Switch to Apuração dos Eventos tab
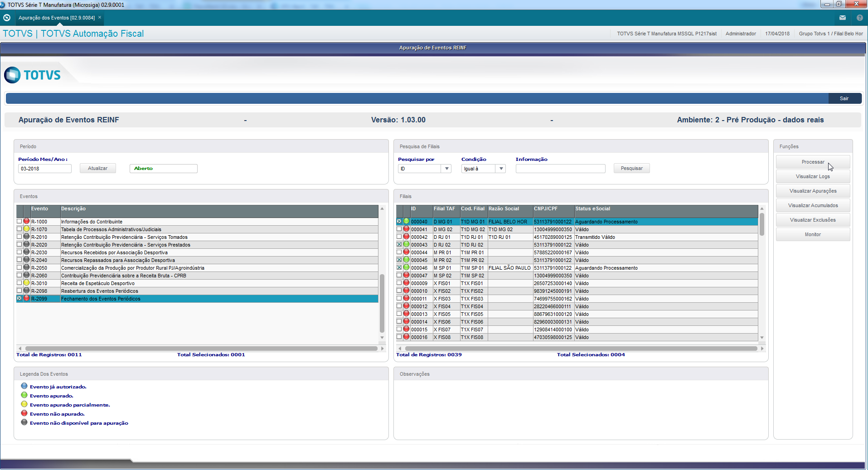Screen dimensions: 868x470 57,18
